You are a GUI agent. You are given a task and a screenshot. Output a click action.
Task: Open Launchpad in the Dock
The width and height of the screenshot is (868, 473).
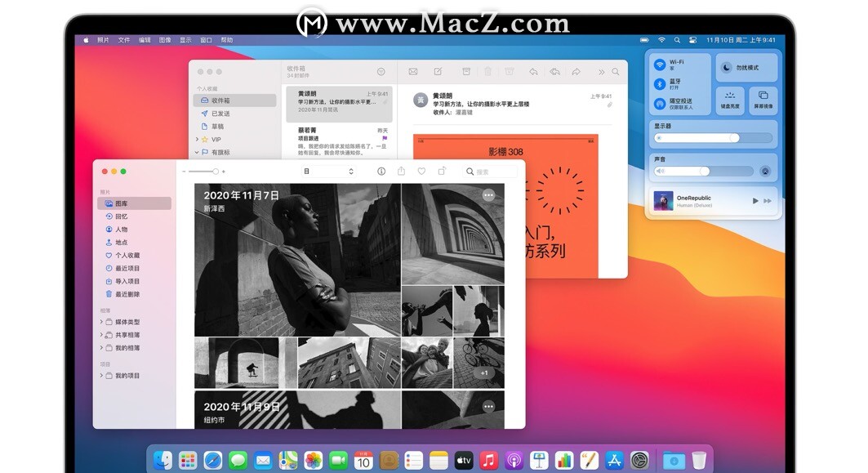(188, 460)
